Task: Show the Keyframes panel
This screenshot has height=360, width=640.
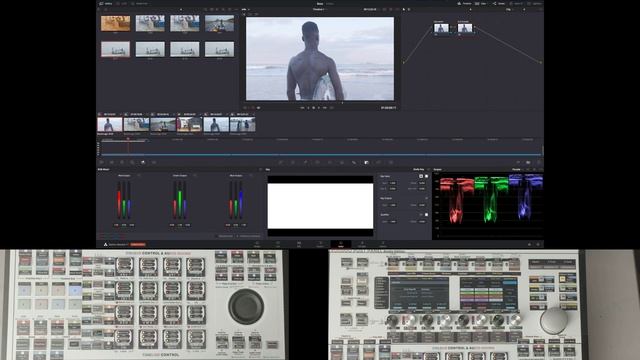Action: (x=518, y=162)
